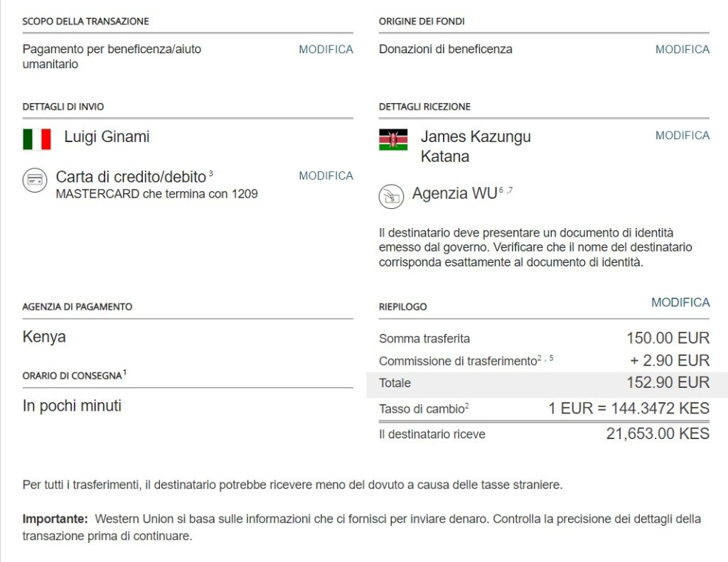Open footnote 5 beside Commissione di trasferimento
Viewport: 728px width, 562px height.
pos(551,357)
